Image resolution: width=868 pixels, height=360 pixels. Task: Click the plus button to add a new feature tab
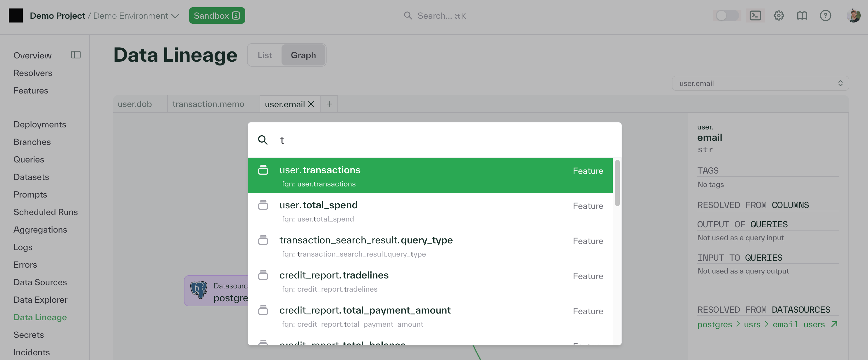tap(329, 104)
